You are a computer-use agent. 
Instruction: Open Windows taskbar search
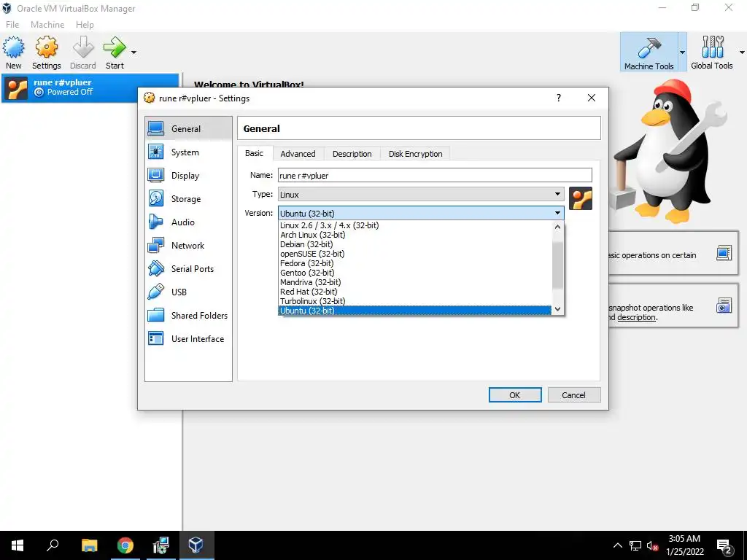[53, 545]
